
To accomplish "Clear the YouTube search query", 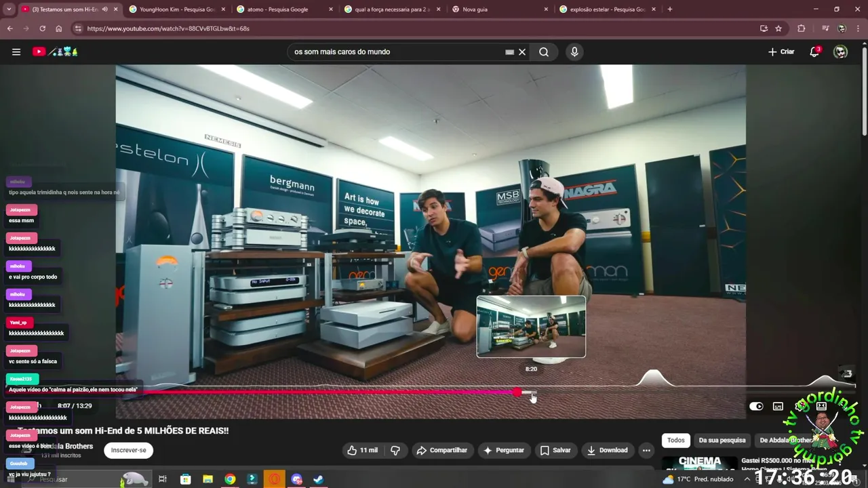I will coord(522,52).
